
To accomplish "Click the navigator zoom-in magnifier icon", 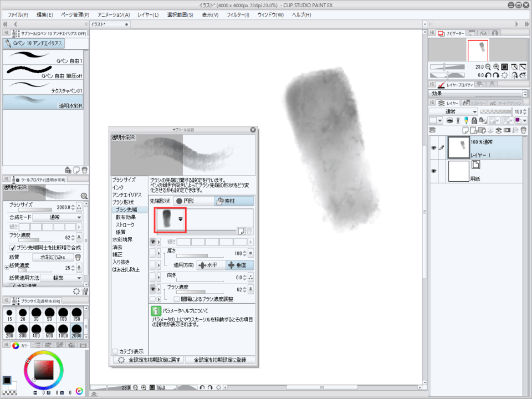I will (x=496, y=66).
